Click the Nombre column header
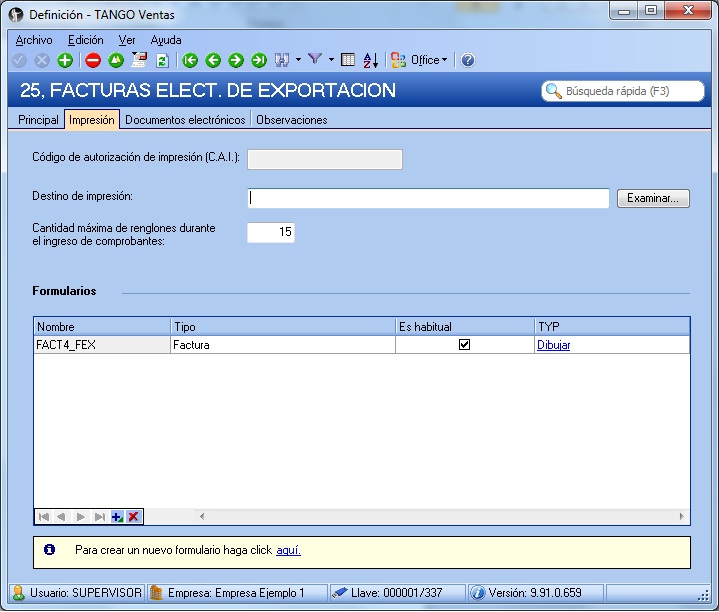The height and width of the screenshot is (612, 719). 102,327
